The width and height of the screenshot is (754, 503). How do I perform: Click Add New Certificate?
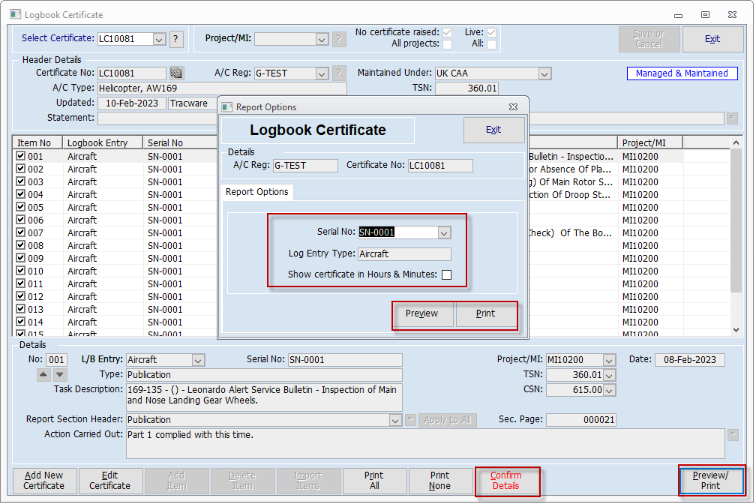(x=44, y=481)
